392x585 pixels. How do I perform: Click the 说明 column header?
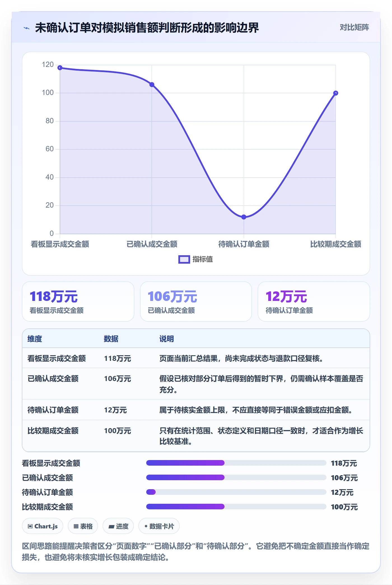click(167, 339)
